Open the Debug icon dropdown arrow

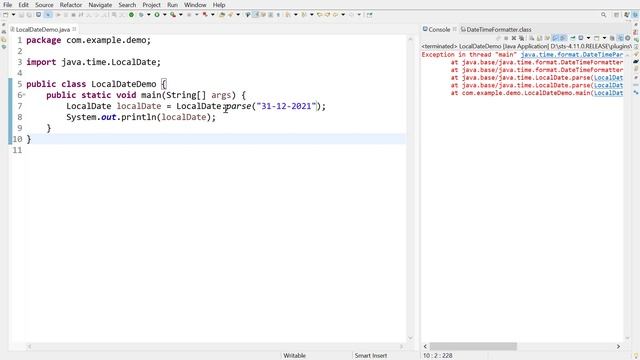(x=149, y=15)
